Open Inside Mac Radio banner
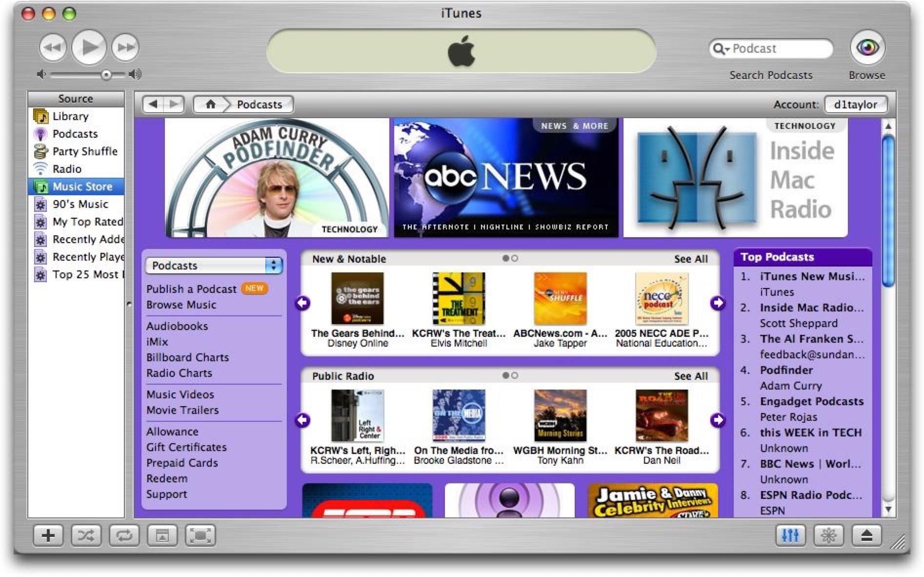Viewport: 924px width, 577px height. pyautogui.click(x=735, y=178)
